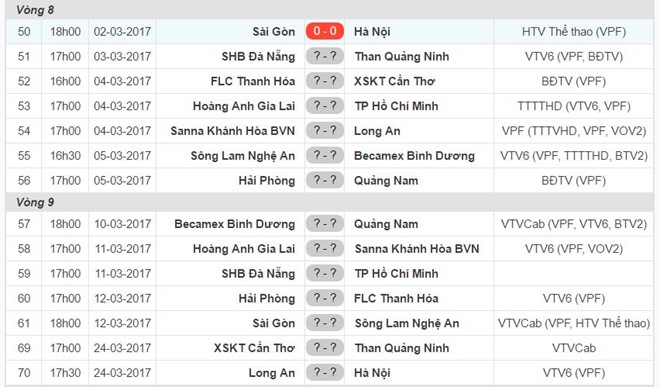This screenshot has width=660, height=387.
Task: Click the score badge for Long An vs Hà Nội
Action: [325, 373]
